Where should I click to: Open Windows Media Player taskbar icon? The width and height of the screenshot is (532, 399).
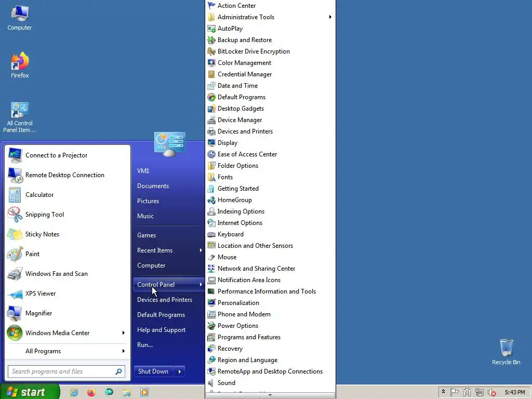coord(144,393)
